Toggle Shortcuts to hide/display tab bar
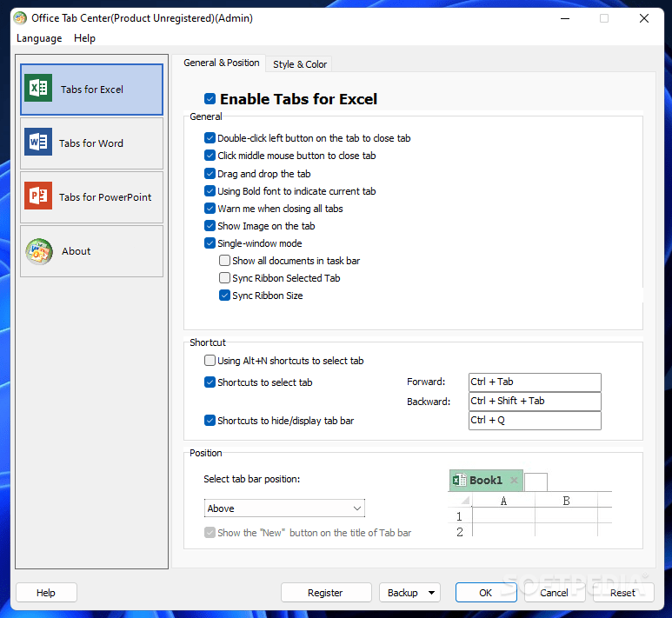Viewport: 672px width, 618px height. [210, 421]
